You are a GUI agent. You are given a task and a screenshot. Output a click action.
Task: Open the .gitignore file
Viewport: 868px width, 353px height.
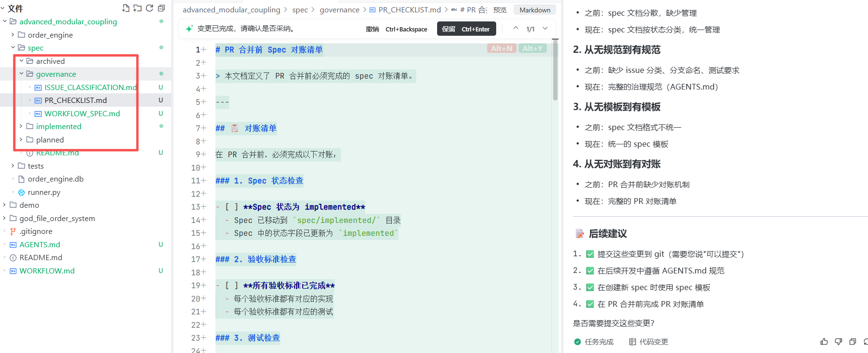[36, 231]
